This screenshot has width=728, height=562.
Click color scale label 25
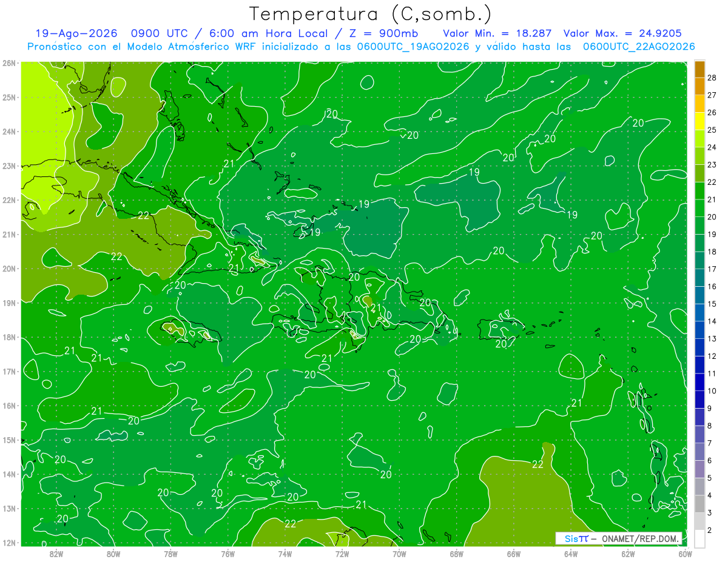click(712, 130)
